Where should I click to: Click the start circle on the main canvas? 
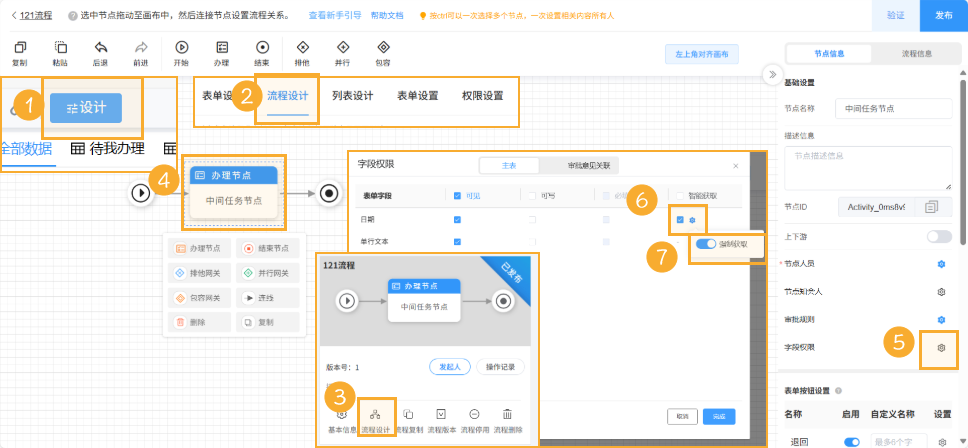pos(141,193)
